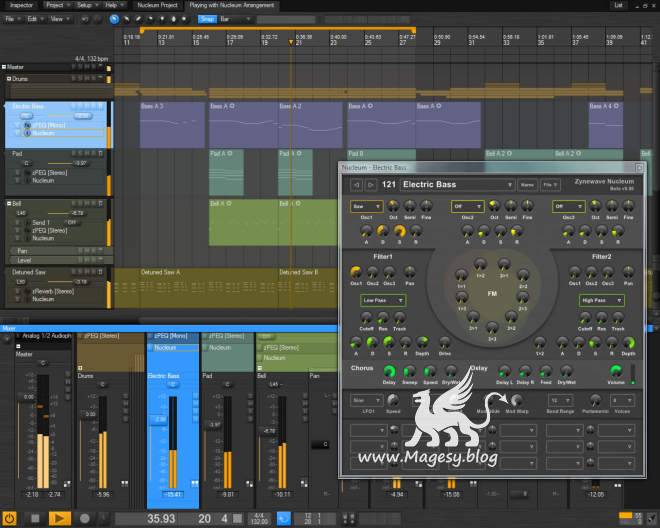660x528 pixels.
Task: Click the Master mixer fader handle
Action: 26,397
